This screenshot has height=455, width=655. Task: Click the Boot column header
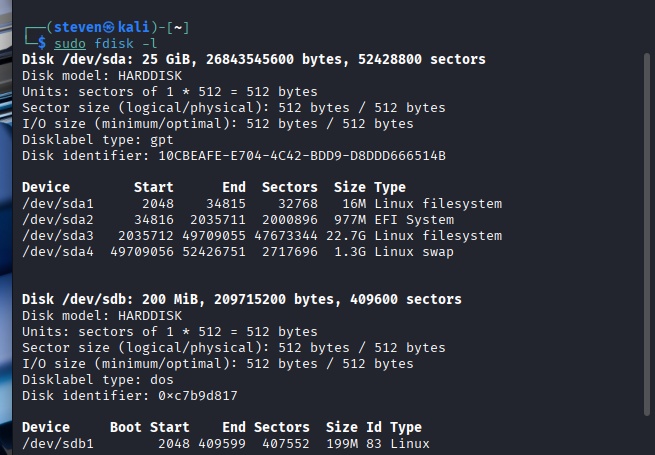coord(126,427)
